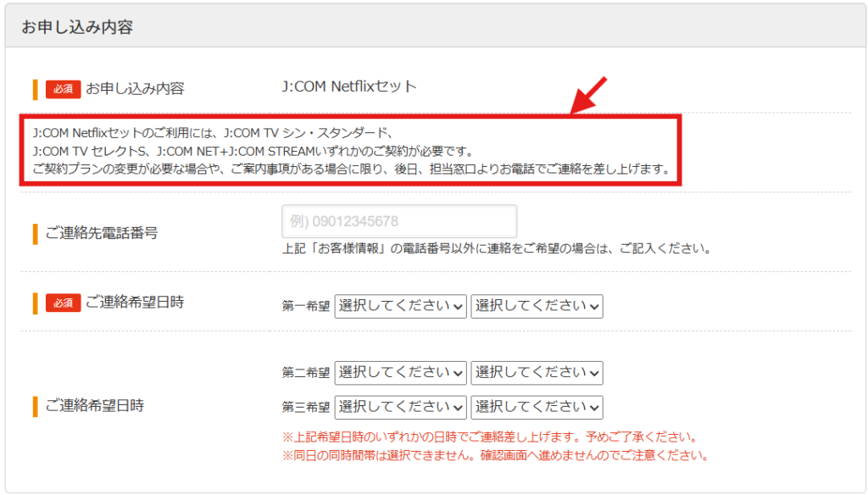Click the required badge beside 'お申し込み内容'
This screenshot has width=868, height=495.
click(63, 89)
